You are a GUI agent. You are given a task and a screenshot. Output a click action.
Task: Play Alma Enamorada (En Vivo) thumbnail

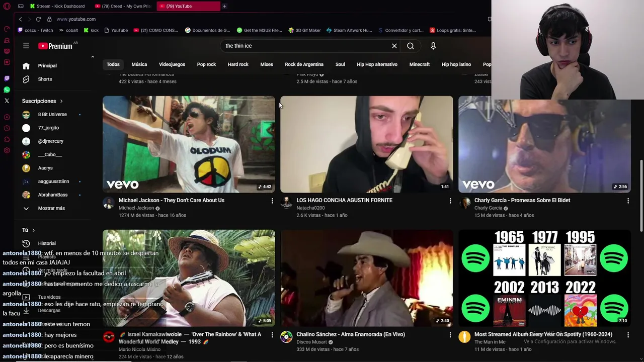click(x=367, y=278)
